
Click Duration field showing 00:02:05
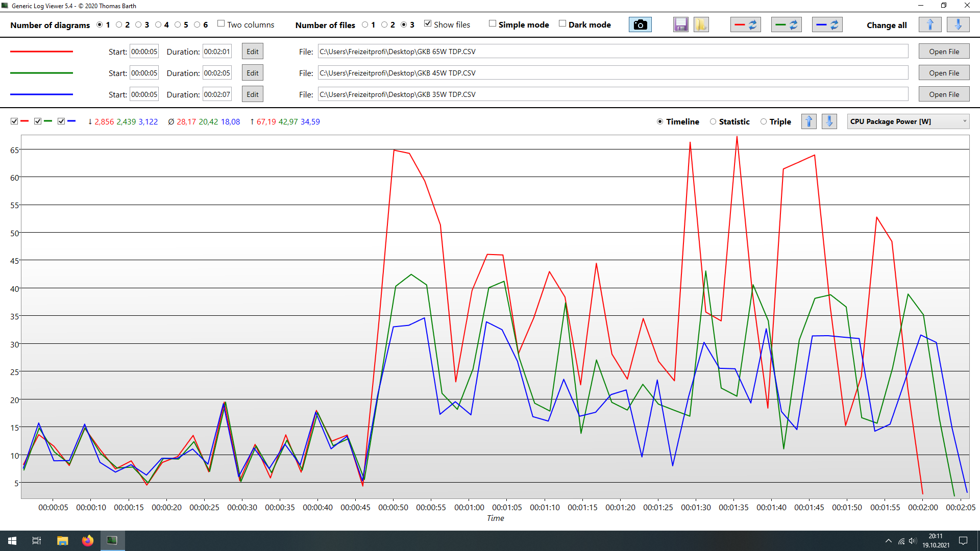click(217, 73)
